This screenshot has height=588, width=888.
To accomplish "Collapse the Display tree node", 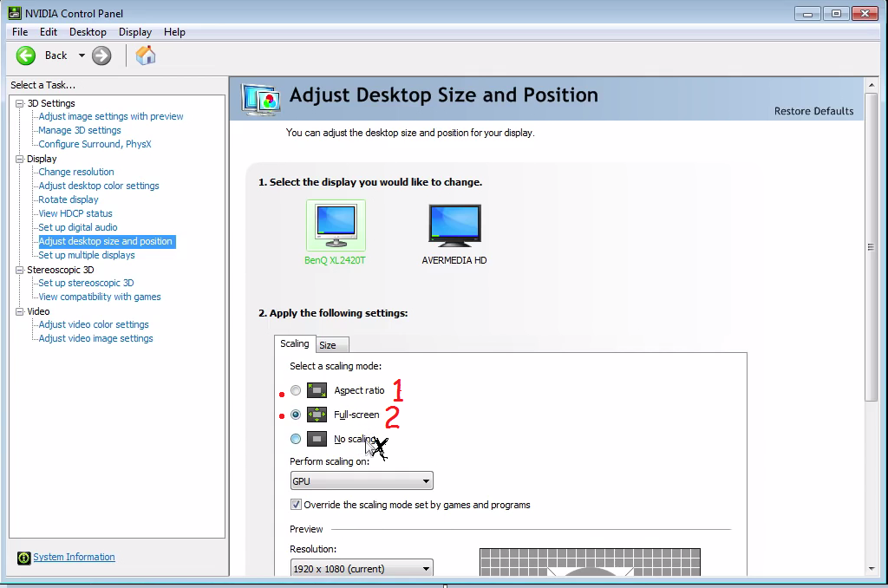I will coord(20,160).
